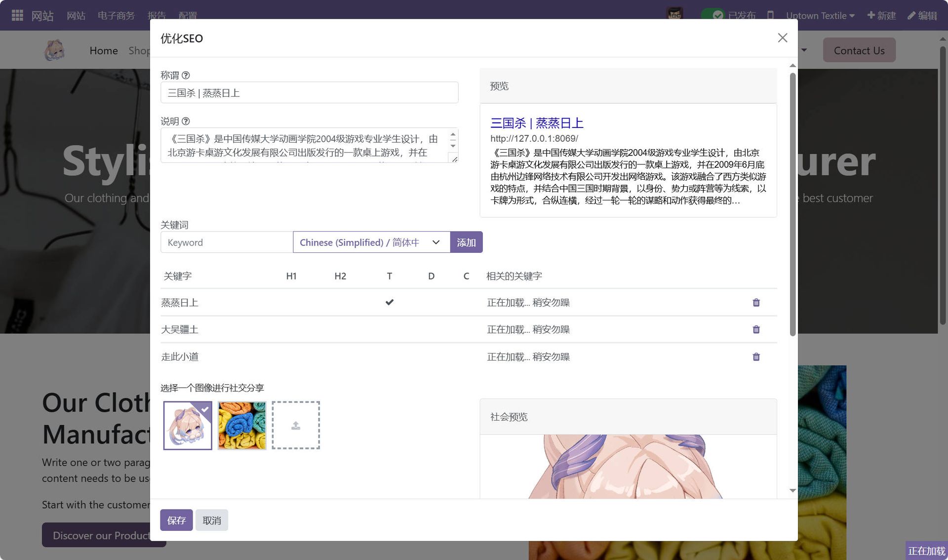This screenshot has height=560, width=948.
Task: Click the page scrollbar behind the dialog
Action: [943, 185]
